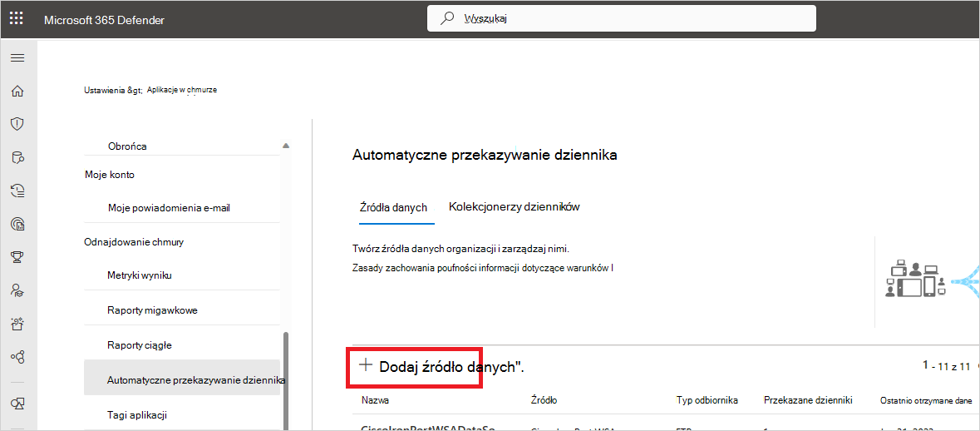The width and height of the screenshot is (980, 431).
Task: Open the shield incidents icon in sidebar
Action: [x=17, y=124]
